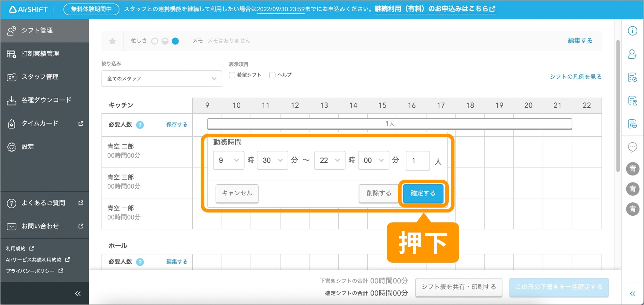Image resolution: width=644 pixels, height=305 pixels.
Task: Click 編集する for the memo
Action: pos(580,41)
